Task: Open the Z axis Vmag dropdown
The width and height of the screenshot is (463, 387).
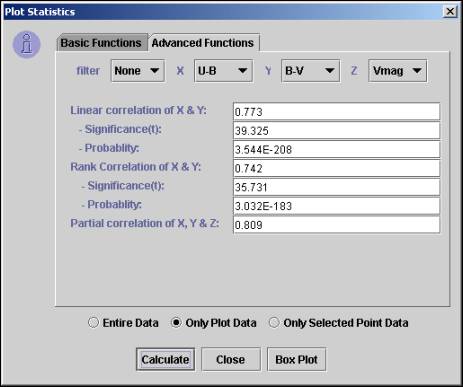Action: click(x=397, y=71)
